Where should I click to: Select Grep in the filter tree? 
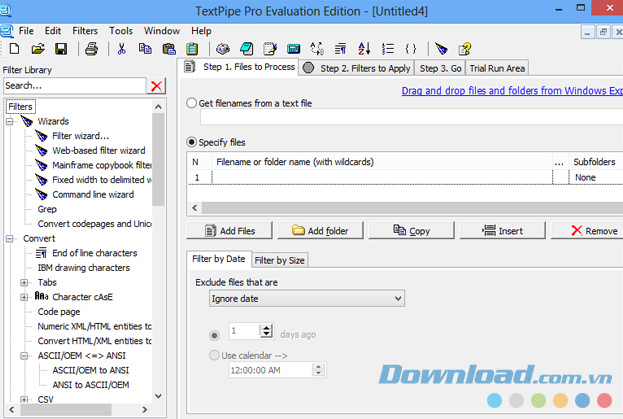click(47, 209)
